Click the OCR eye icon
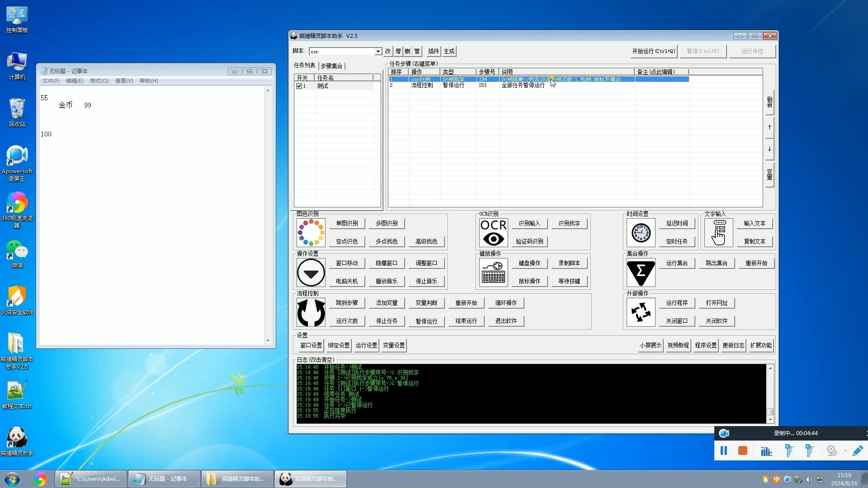The width and height of the screenshot is (868, 488). [x=493, y=233]
